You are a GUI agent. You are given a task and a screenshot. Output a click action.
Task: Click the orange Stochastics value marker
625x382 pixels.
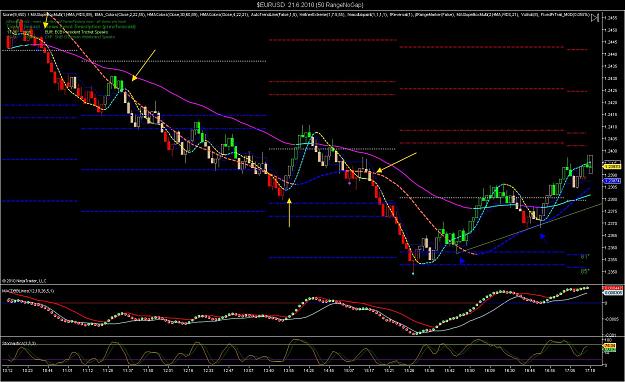click(610, 346)
